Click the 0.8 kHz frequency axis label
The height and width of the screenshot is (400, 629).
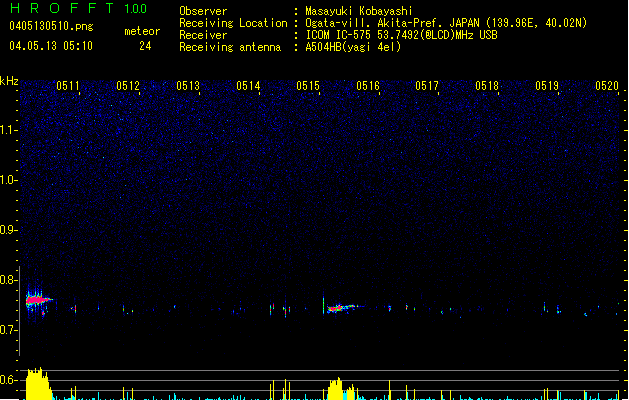pyautogui.click(x=8, y=280)
